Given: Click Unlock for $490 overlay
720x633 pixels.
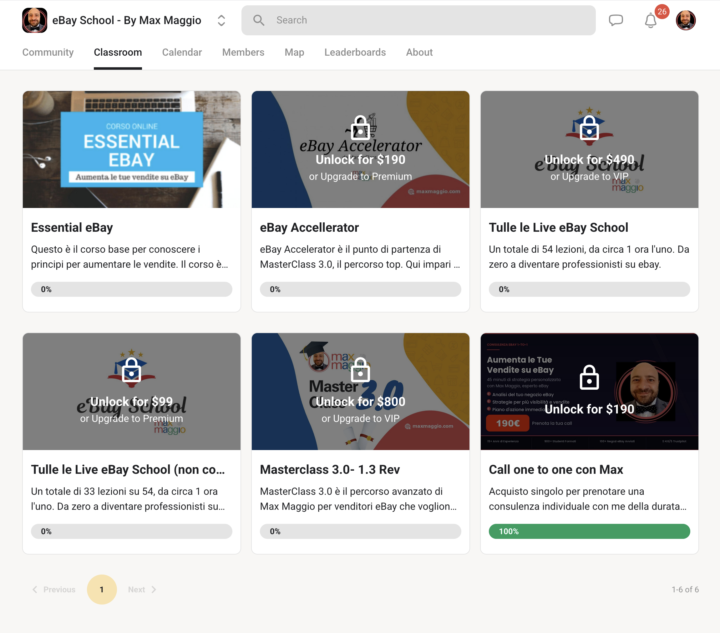Looking at the screenshot, I should [x=589, y=160].
